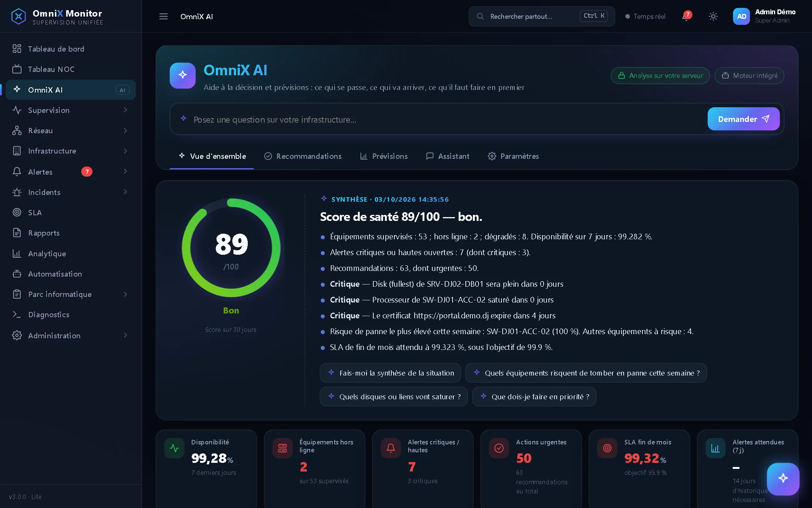Expand the Réseau submenu chevron
Image resolution: width=812 pixels, height=508 pixels.
click(x=126, y=131)
